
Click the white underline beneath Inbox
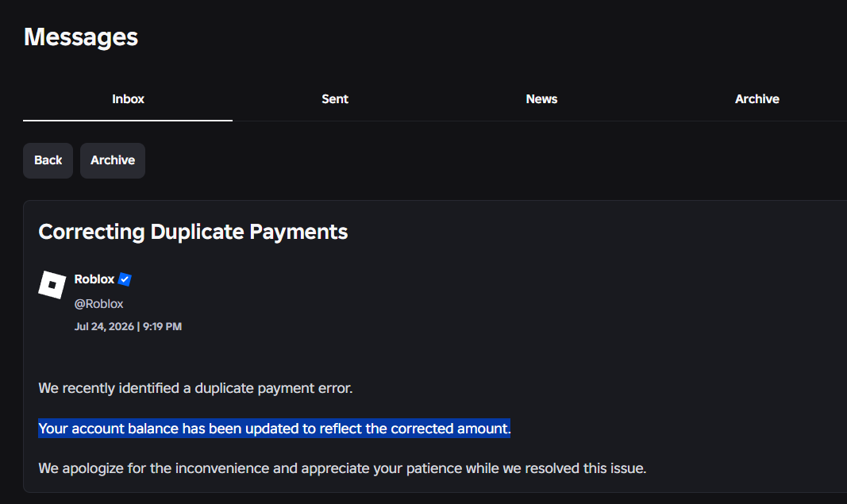(128, 121)
